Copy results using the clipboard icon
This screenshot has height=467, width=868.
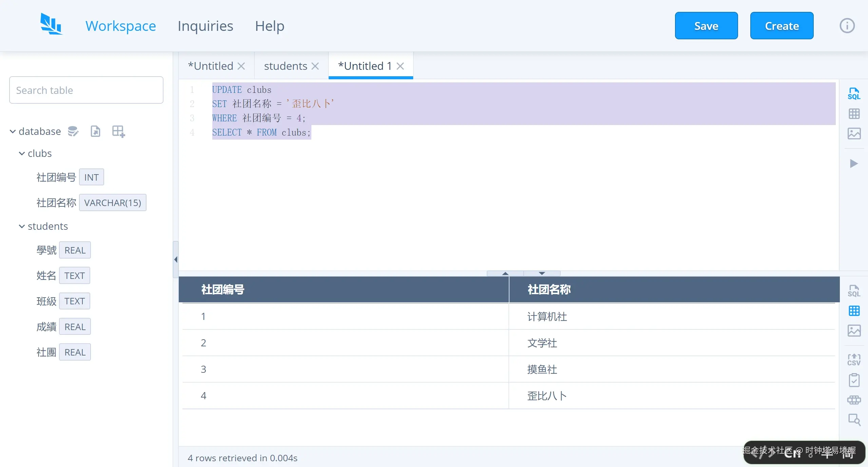(x=854, y=380)
